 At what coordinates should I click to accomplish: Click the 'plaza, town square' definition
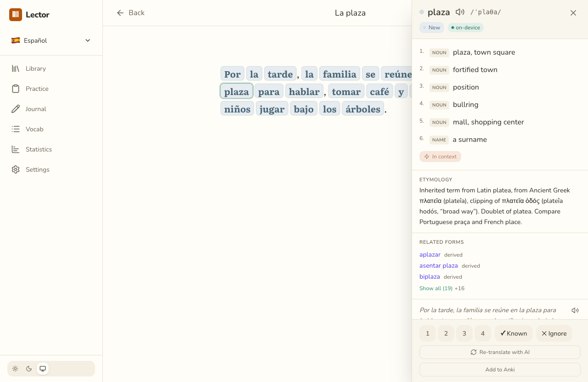(484, 52)
